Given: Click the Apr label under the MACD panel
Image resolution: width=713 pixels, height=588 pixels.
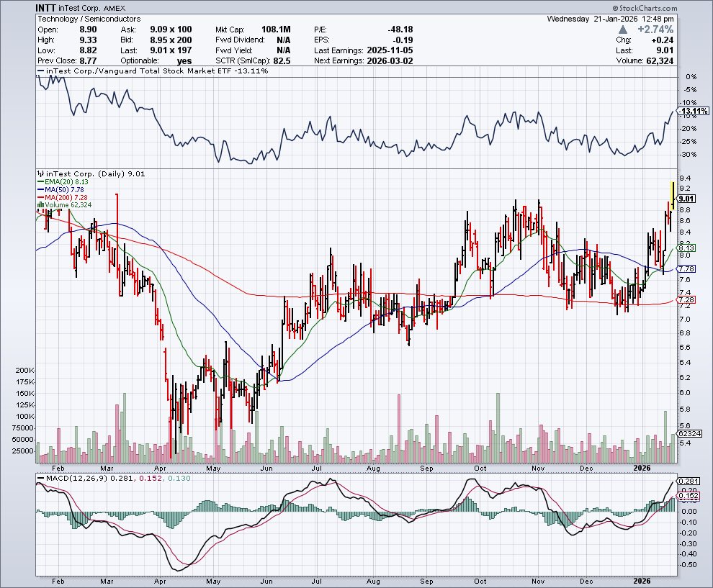Looking at the screenshot, I should (160, 582).
